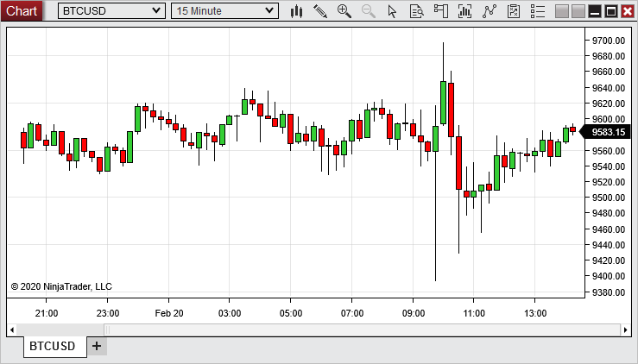Expand the 15 Minute interval dropdown
This screenshot has width=638, height=364.
pyautogui.click(x=269, y=11)
